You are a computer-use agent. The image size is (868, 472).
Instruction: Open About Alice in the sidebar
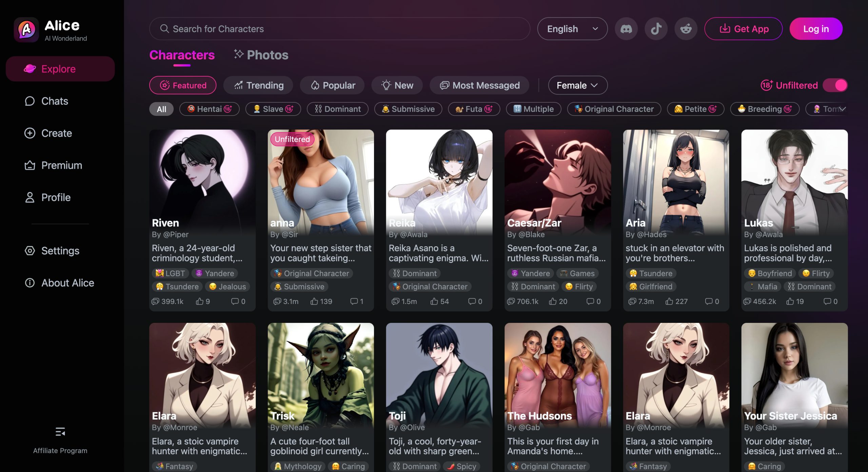60,283
